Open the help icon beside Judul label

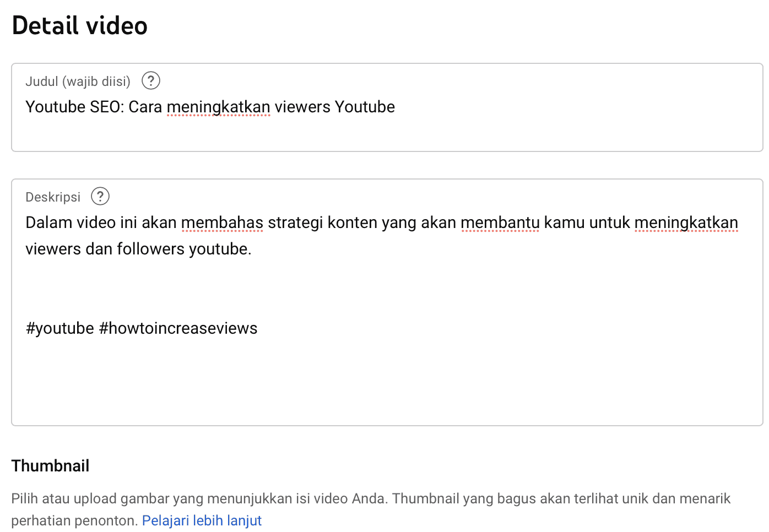click(151, 81)
